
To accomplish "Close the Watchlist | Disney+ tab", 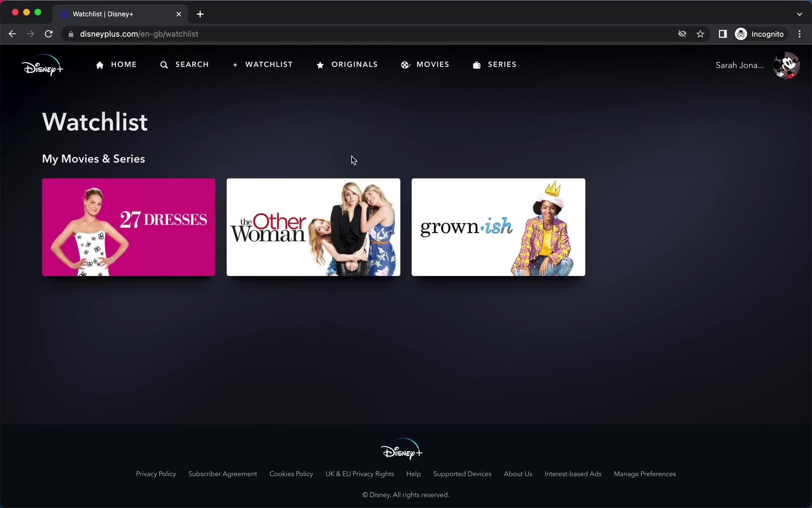I will [x=179, y=14].
